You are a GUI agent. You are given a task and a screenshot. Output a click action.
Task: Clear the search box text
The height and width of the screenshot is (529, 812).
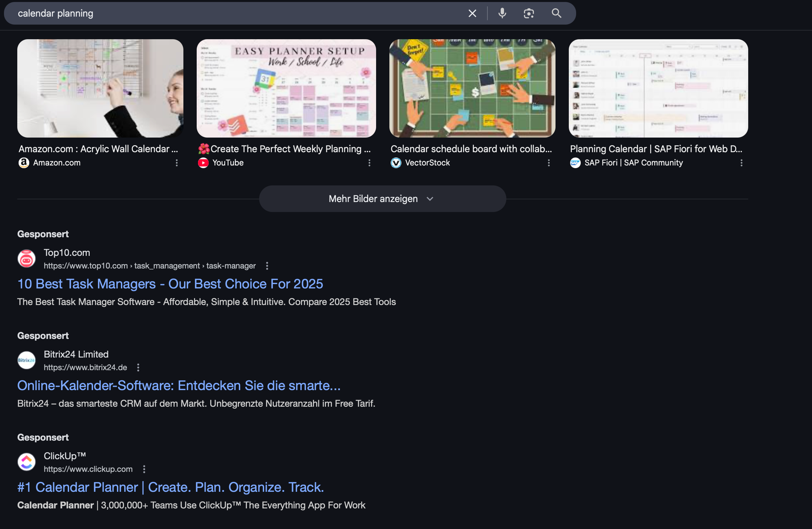click(x=472, y=13)
